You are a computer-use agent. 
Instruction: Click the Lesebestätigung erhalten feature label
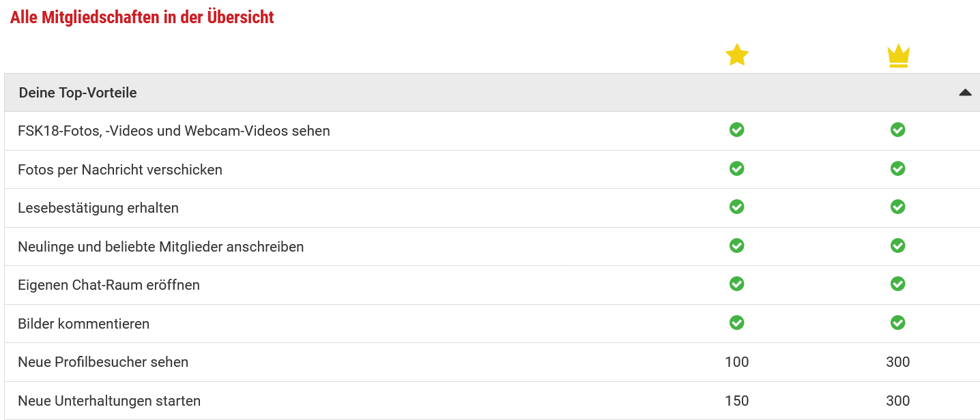pyautogui.click(x=98, y=208)
